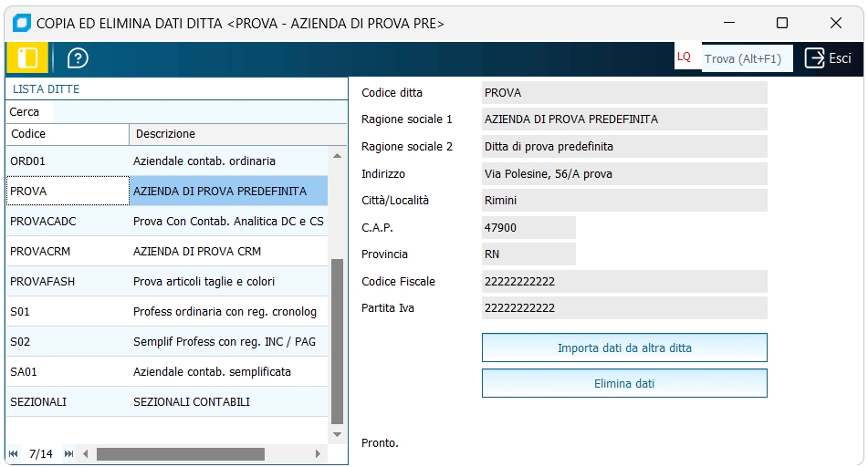
Task: Jump to the last record in the list
Action: tap(68, 453)
